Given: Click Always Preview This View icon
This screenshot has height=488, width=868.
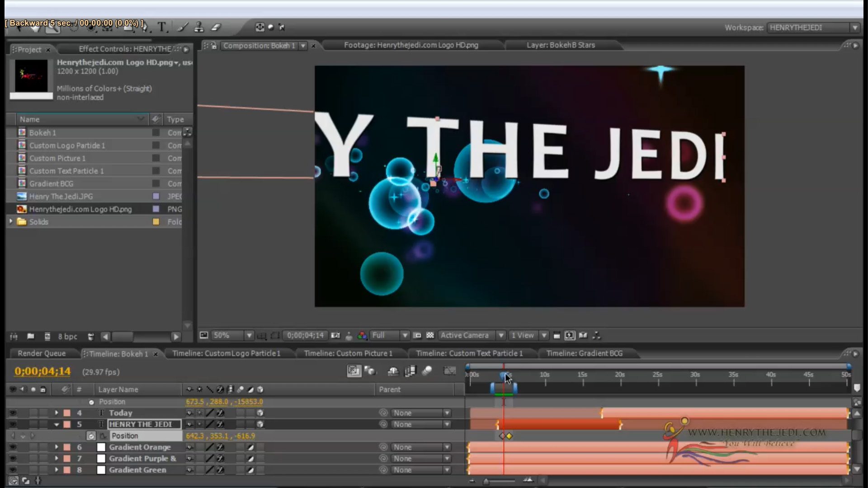Looking at the screenshot, I should coord(204,335).
